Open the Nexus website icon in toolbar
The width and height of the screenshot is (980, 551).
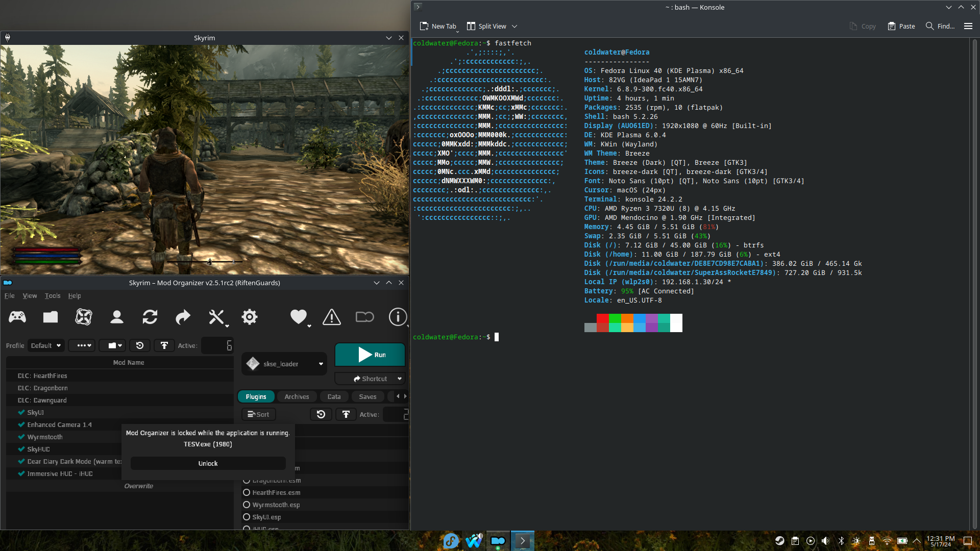tap(84, 317)
